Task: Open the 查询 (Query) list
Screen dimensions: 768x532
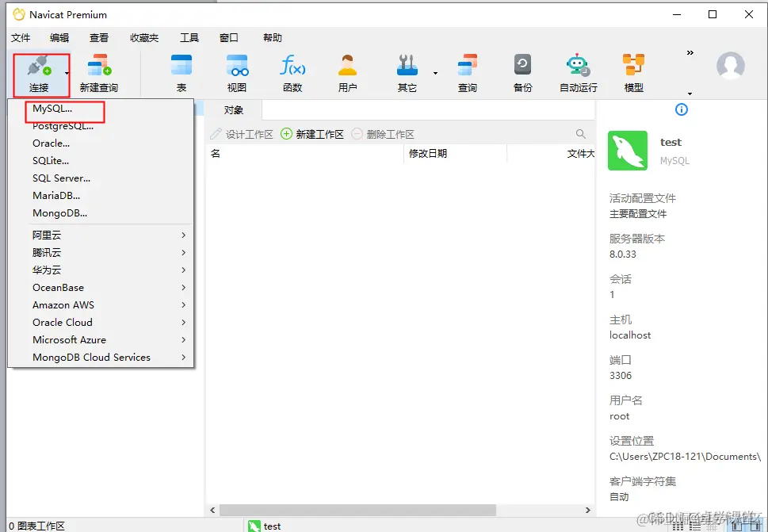Action: tap(468, 73)
